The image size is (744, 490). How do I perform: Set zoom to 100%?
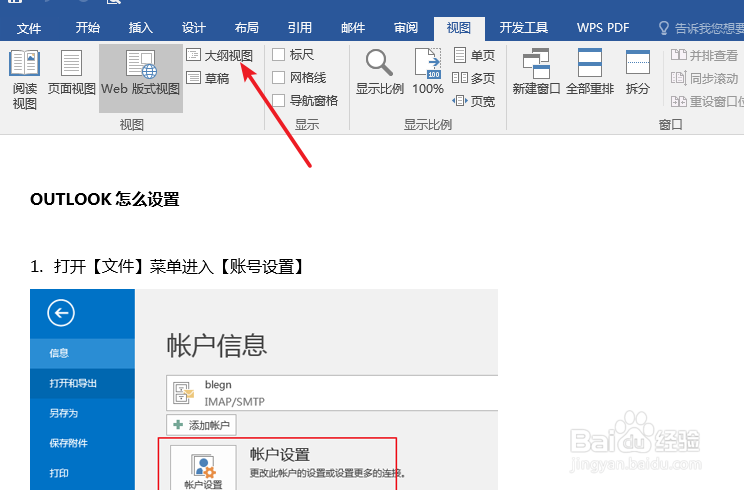pyautogui.click(x=428, y=73)
